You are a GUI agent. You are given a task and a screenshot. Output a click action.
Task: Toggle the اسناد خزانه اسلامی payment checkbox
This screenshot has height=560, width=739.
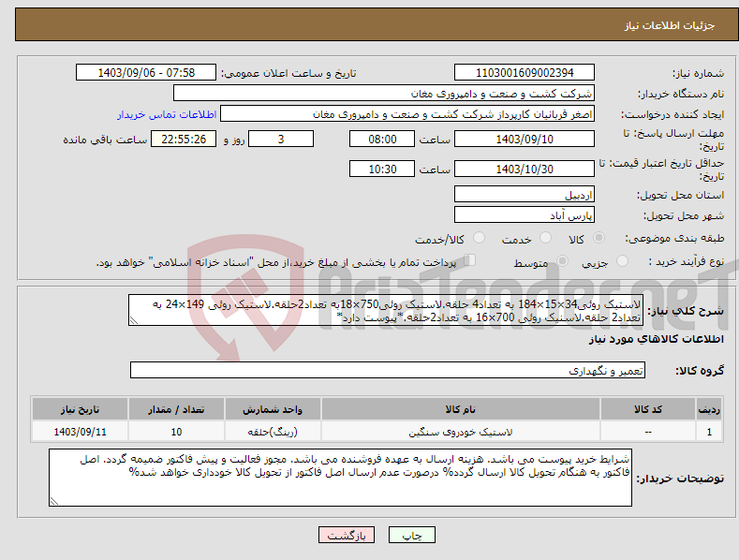click(x=470, y=260)
